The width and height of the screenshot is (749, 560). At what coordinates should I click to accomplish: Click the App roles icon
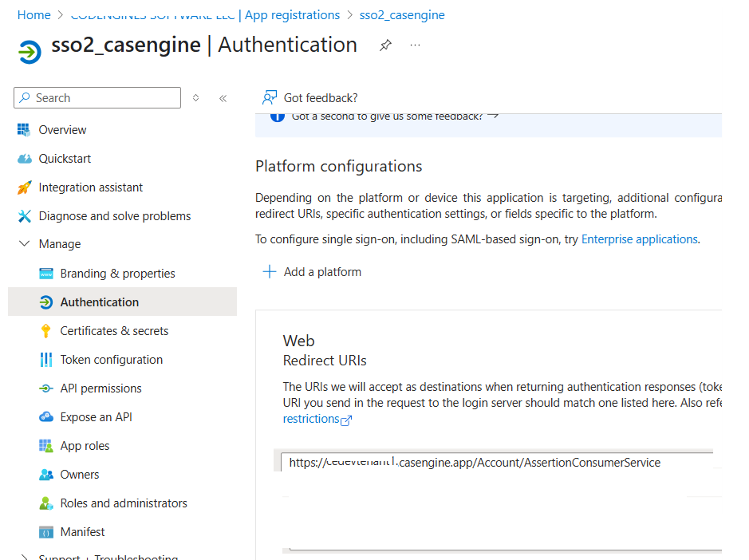coord(45,446)
